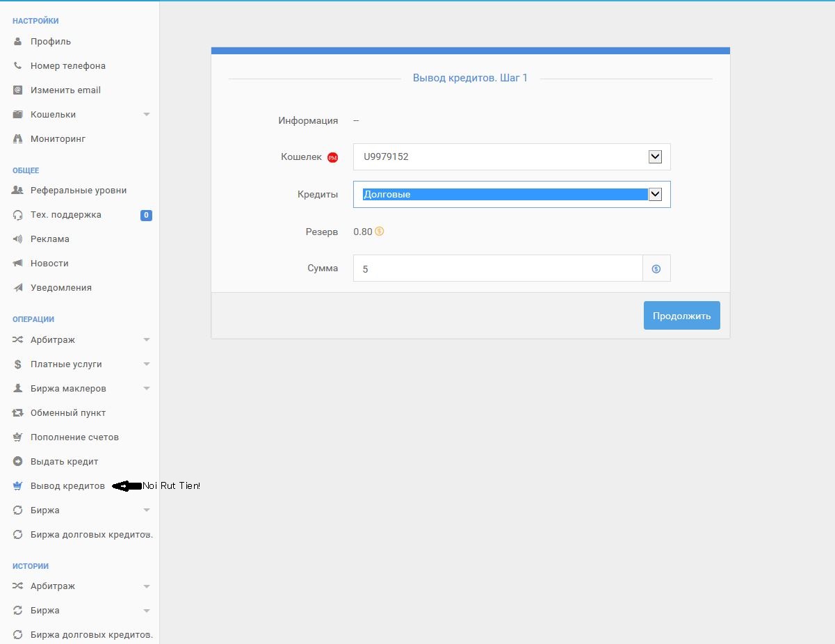The height and width of the screenshot is (644, 835).
Task: Click the arrow circle icon beside Выдать кредит
Action: (18, 462)
